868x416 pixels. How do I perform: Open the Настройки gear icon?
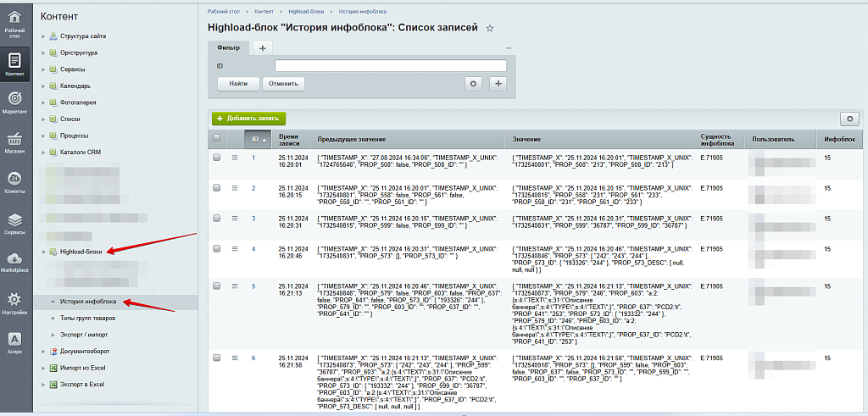[x=14, y=302]
